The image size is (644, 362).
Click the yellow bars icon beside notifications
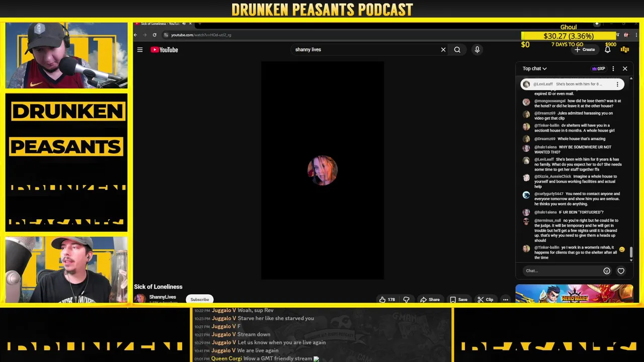625,49
